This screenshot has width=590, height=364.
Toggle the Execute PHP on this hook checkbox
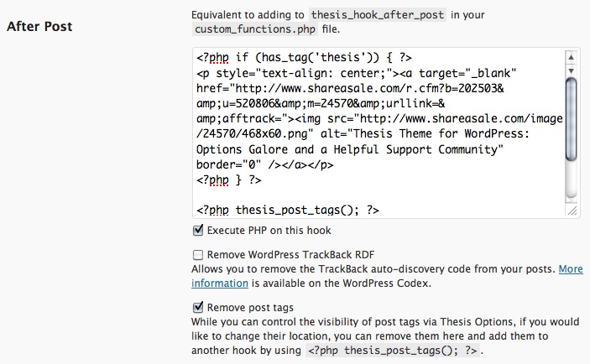pos(198,230)
